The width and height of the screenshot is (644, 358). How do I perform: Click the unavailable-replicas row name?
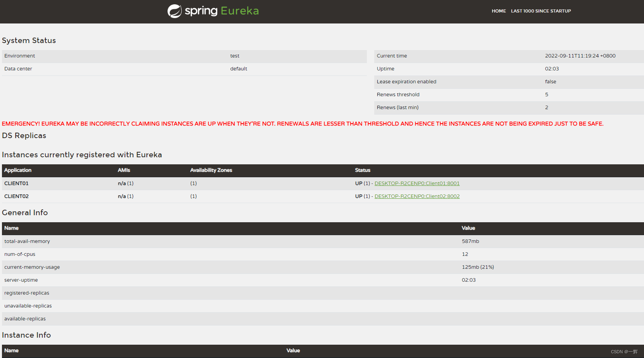pyautogui.click(x=28, y=306)
